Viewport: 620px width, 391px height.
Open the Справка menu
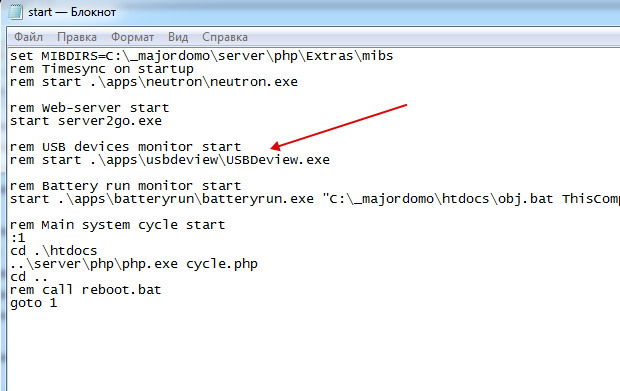[225, 37]
